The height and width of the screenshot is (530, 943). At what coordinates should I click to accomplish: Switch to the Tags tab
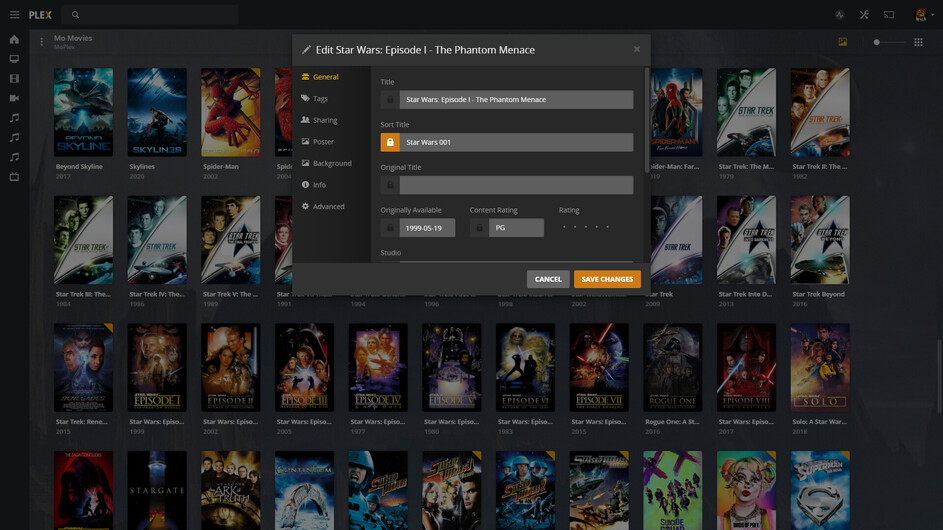tap(315, 99)
